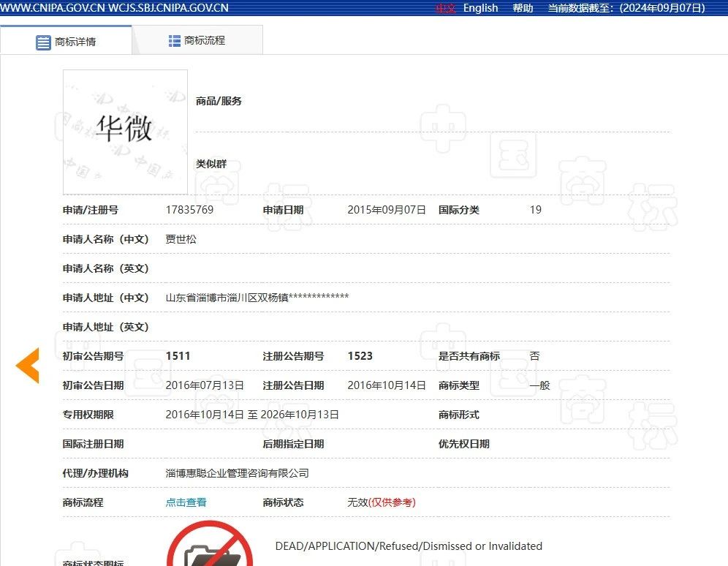Viewport: 728px width, 566px height.
Task: Click the 国际注册日期 label
Action: 94,444
